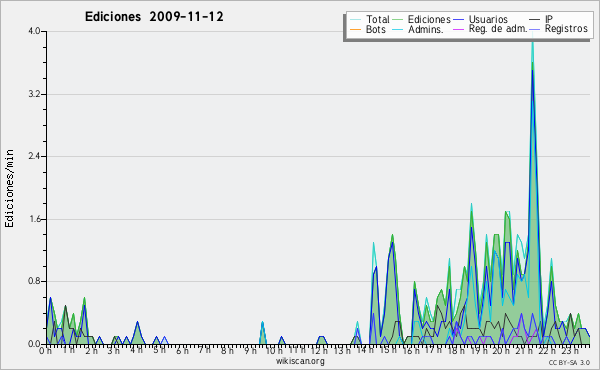The height and width of the screenshot is (370, 600).
Task: Click the 12 h label on time axis
Action: pos(317,350)
